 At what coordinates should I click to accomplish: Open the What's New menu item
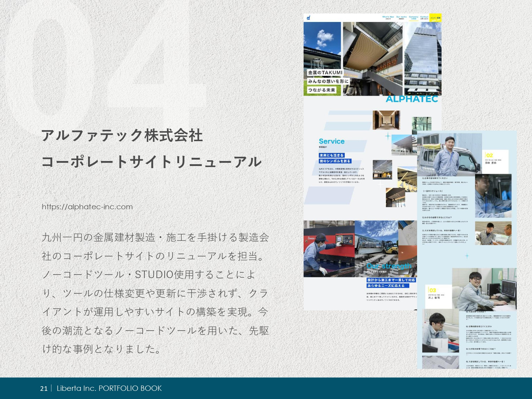pos(388,17)
